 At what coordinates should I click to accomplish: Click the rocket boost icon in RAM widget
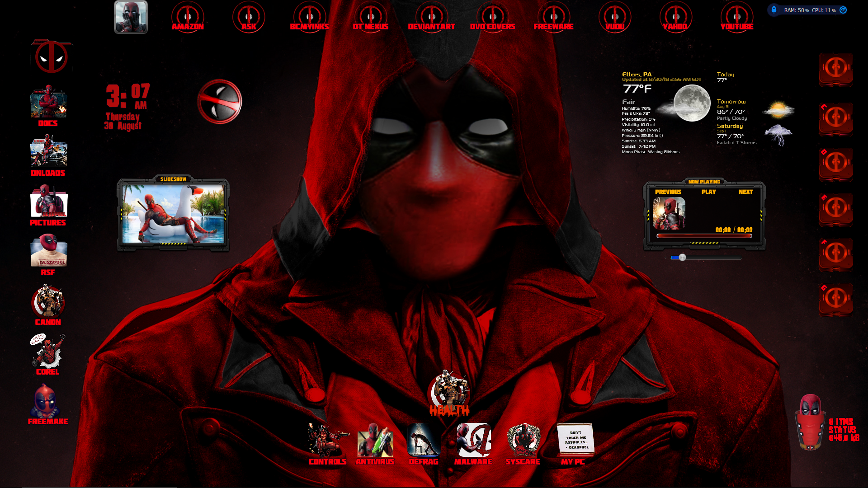point(774,9)
